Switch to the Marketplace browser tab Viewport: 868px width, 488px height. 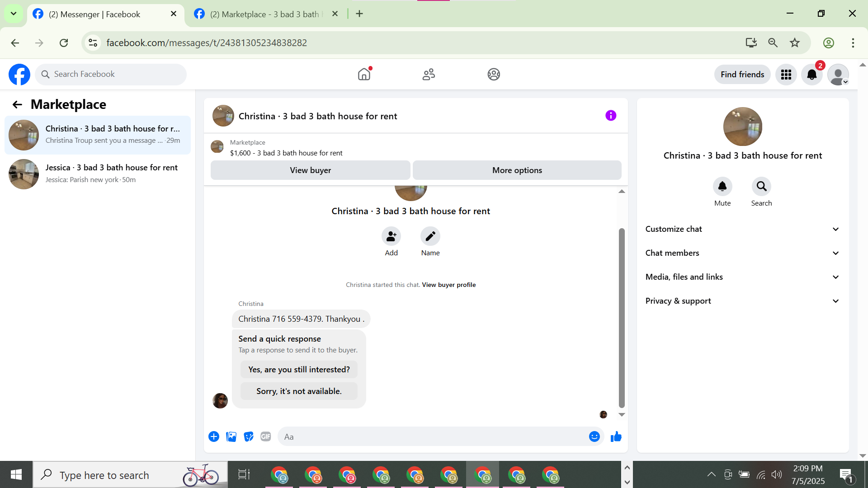click(264, 14)
